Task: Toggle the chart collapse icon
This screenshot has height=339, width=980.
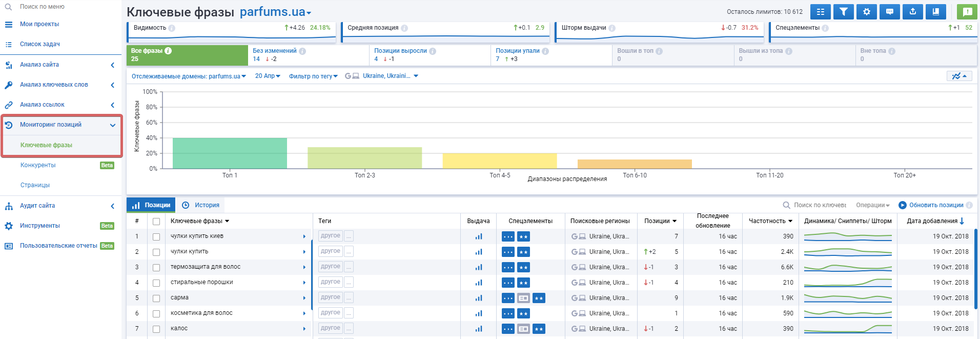Action: click(959, 76)
